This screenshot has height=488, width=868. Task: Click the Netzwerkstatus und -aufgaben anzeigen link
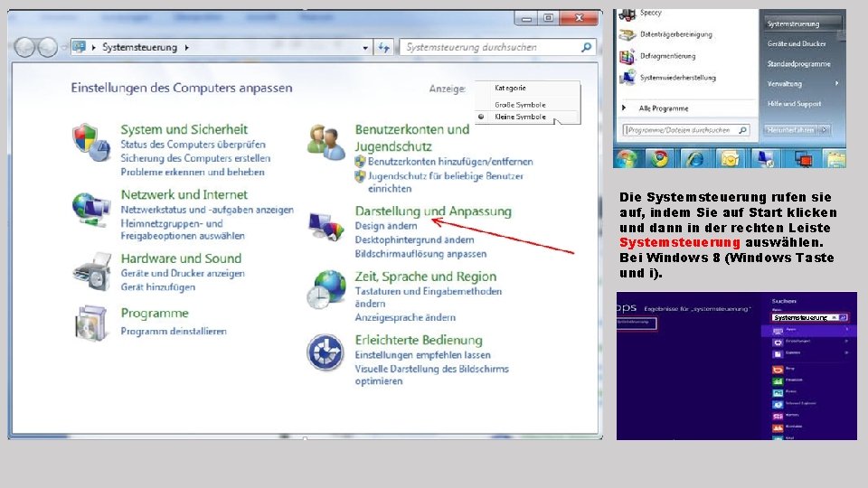(x=207, y=210)
